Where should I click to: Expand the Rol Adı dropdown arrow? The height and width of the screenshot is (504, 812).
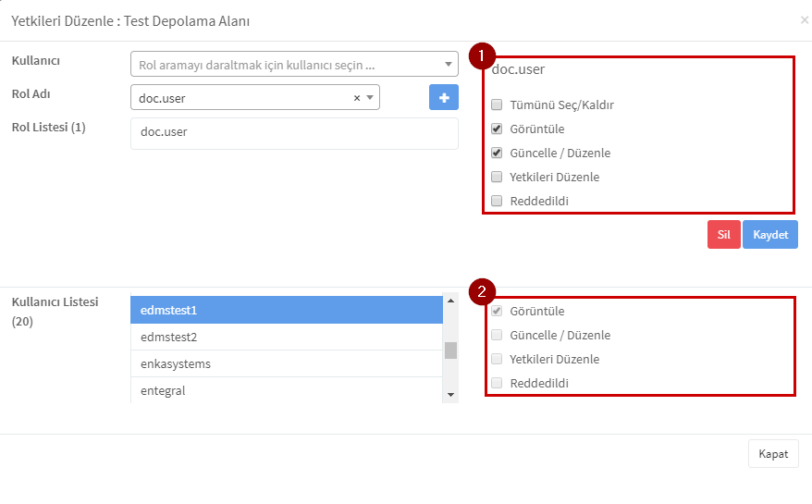370,97
